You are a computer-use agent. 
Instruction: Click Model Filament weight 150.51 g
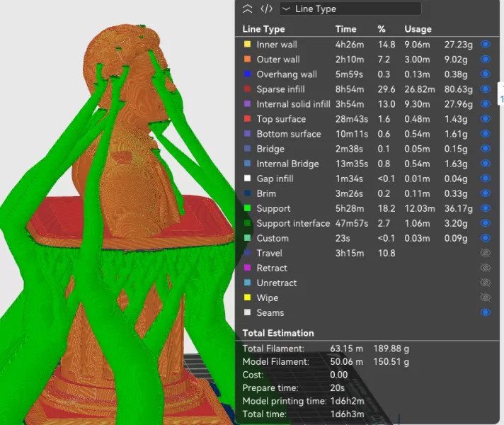pos(391,362)
